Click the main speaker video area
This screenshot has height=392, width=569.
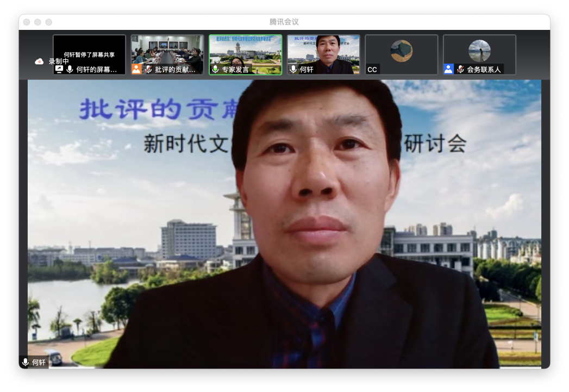pyautogui.click(x=284, y=223)
